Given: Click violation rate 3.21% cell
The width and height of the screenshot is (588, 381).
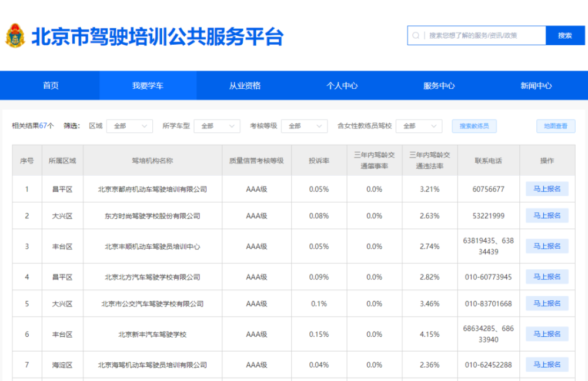Looking at the screenshot, I should point(430,189).
